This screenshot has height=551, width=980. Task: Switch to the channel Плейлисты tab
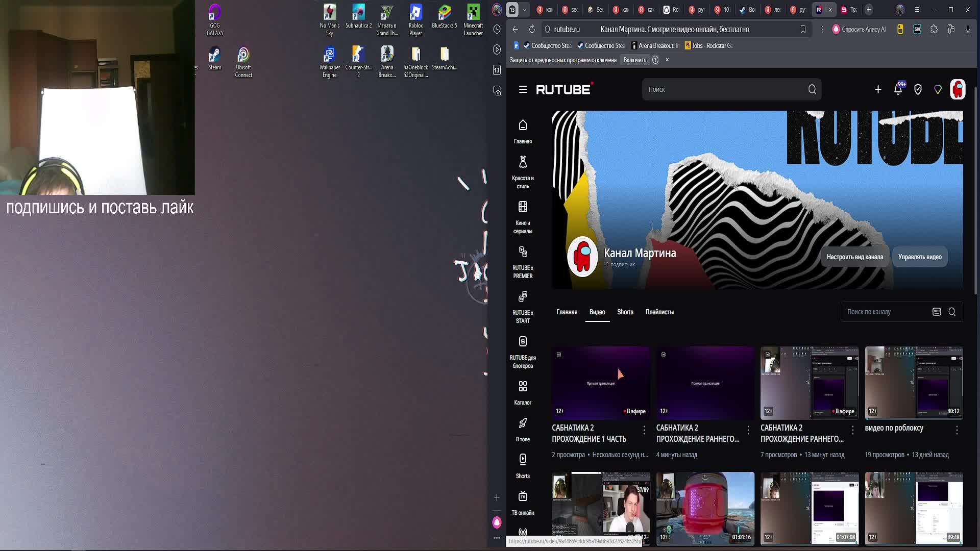(x=659, y=312)
